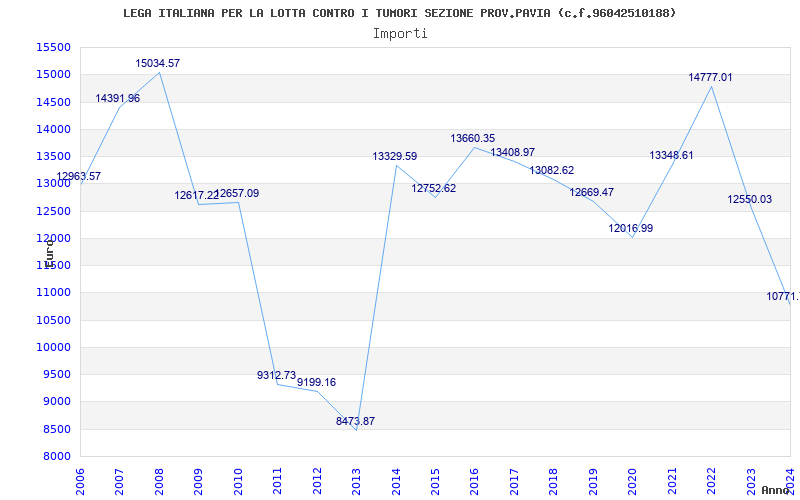The height and width of the screenshot is (500, 800).
Task: Select the 12000 y-axis tick label
Action: click(53, 238)
